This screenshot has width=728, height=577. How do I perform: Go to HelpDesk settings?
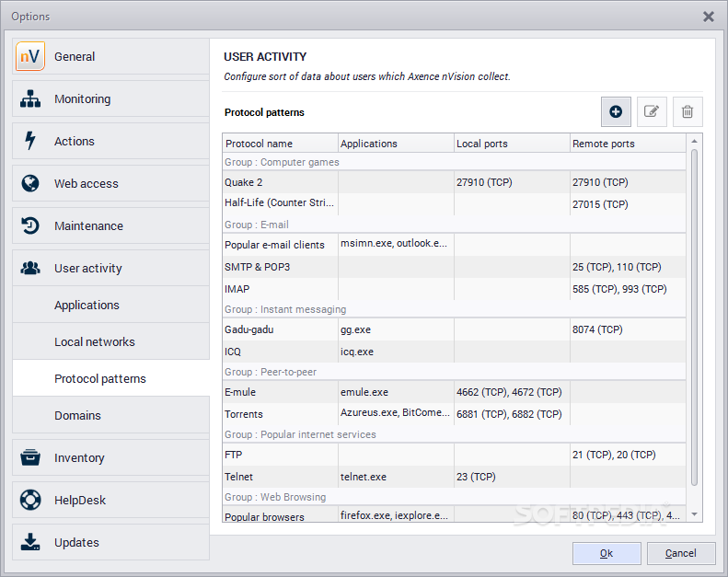[111, 500]
